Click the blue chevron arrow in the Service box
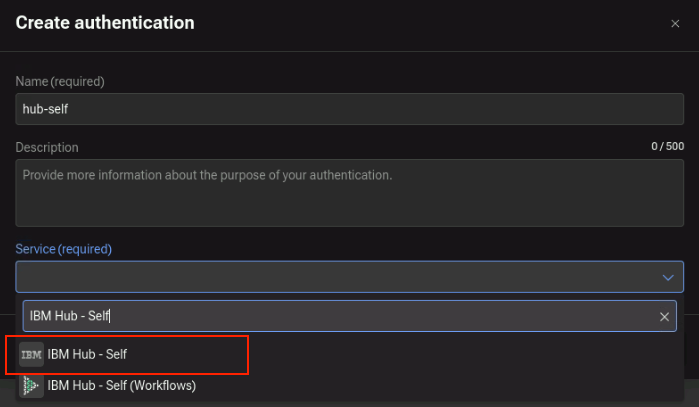The width and height of the screenshot is (699, 407). tap(667, 278)
